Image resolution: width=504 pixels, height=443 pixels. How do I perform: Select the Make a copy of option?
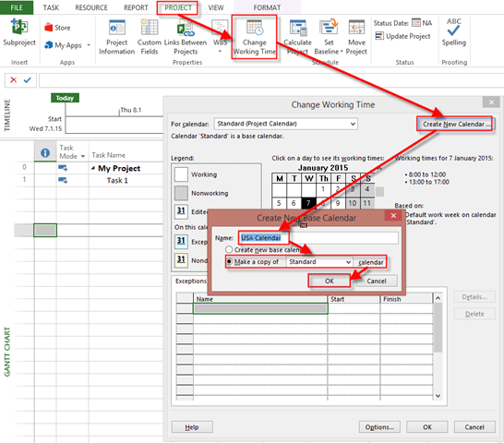pyautogui.click(x=229, y=262)
